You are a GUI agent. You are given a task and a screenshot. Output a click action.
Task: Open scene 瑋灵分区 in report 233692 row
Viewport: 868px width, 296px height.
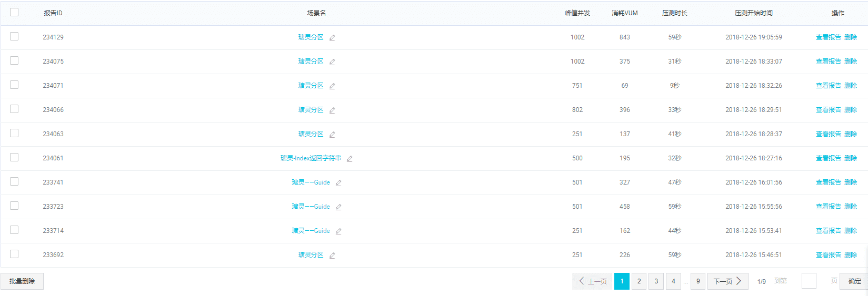coord(311,255)
